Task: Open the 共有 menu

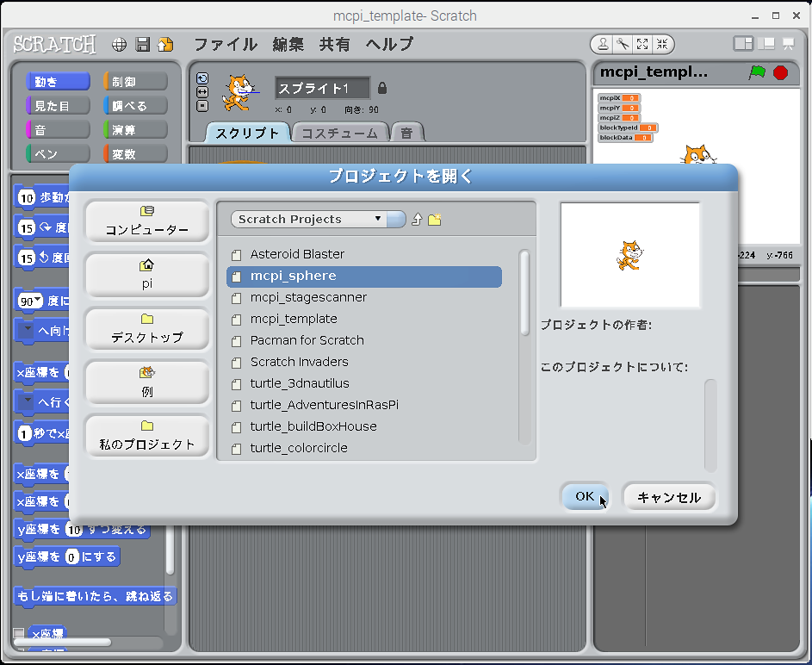Action: 335,45
